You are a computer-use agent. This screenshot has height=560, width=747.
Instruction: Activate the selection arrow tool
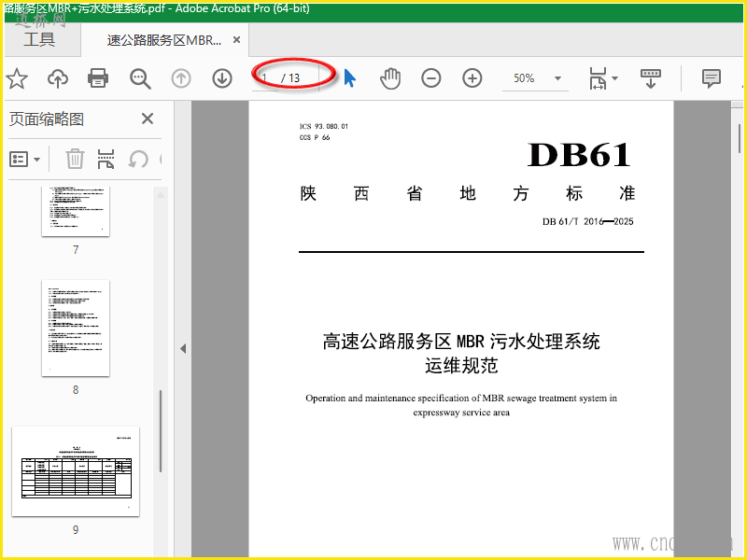(349, 78)
